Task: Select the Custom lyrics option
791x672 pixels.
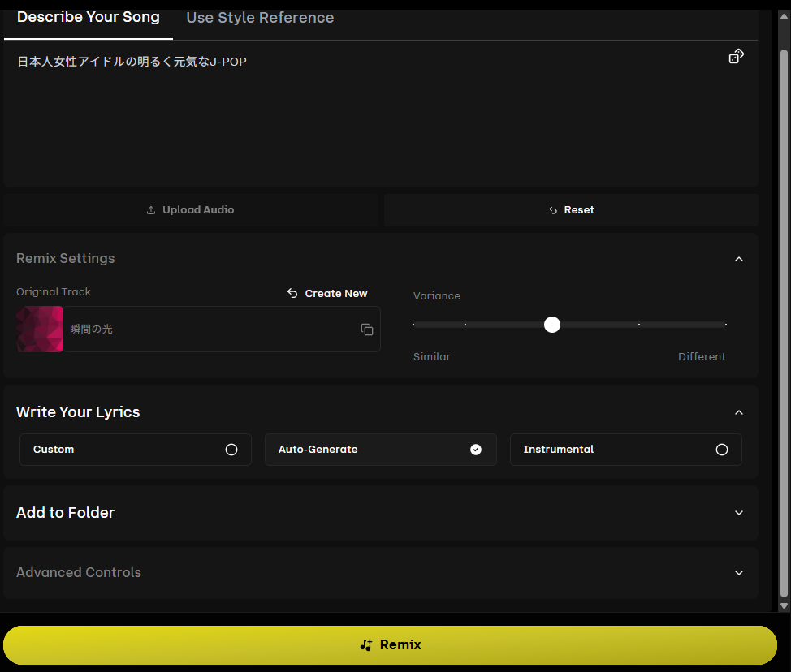Action: pos(135,449)
